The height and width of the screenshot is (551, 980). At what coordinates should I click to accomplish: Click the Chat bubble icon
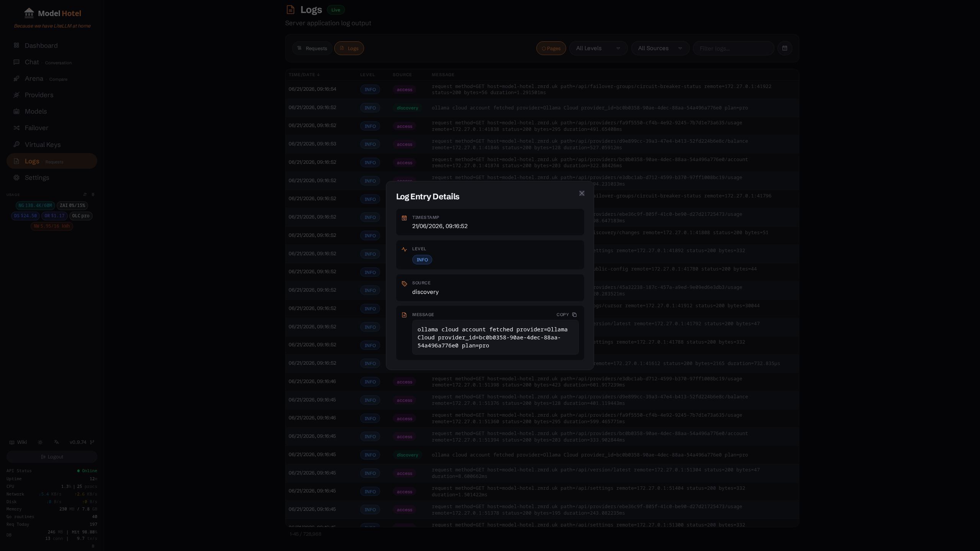pyautogui.click(x=16, y=62)
